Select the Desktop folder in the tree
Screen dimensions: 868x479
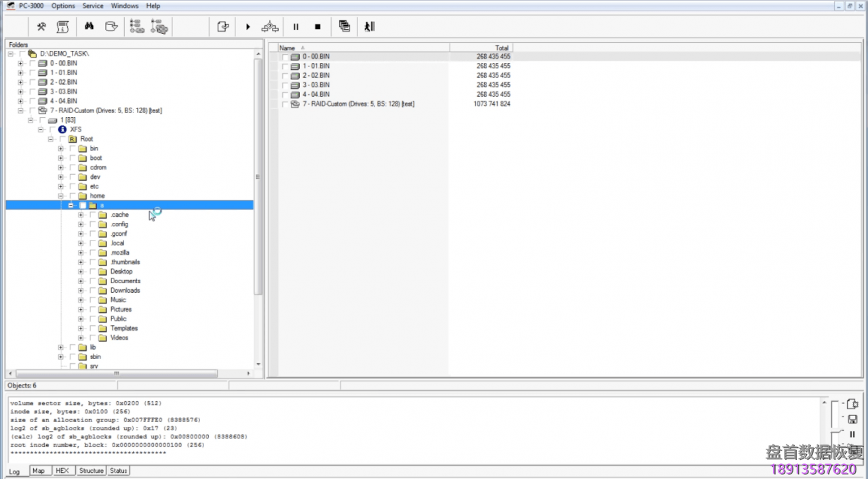pyautogui.click(x=121, y=272)
